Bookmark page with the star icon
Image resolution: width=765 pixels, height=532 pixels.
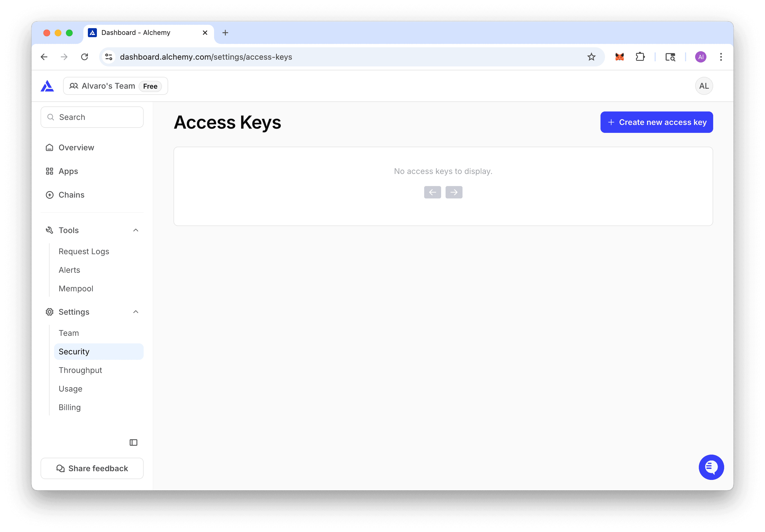(591, 57)
